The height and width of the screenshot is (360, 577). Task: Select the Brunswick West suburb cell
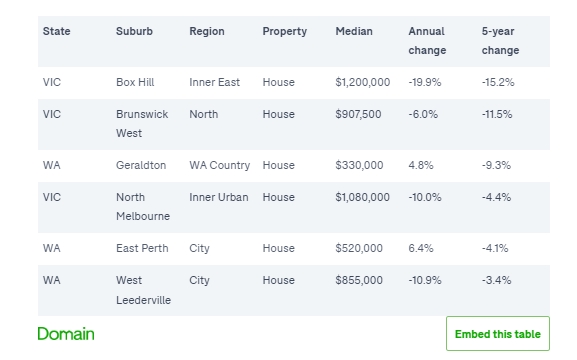coord(142,124)
